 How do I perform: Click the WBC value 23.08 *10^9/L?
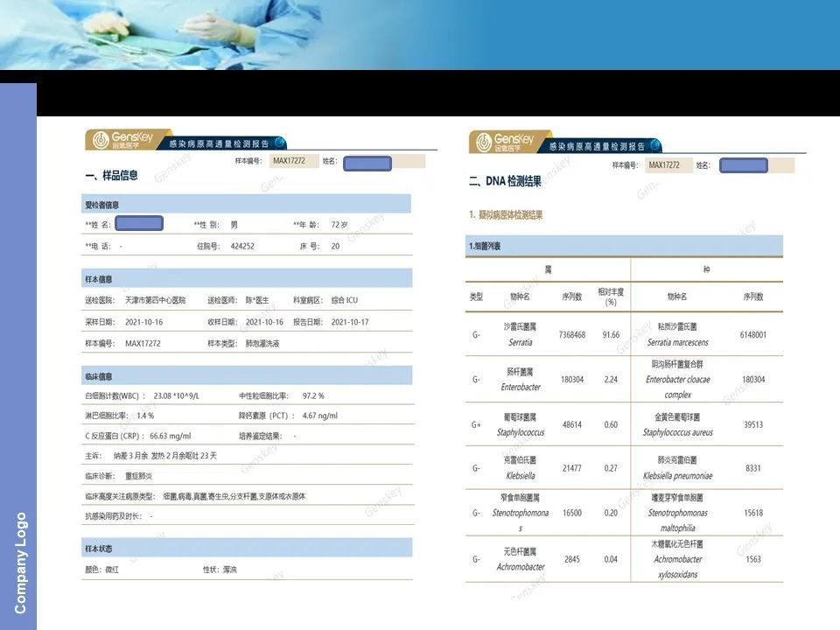[176, 395]
